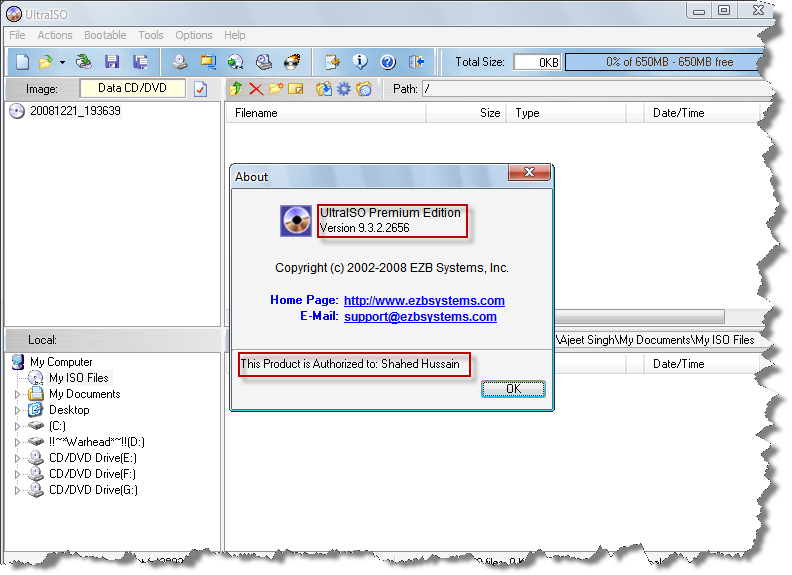Click the 650MB capacity usage bar

point(664,62)
